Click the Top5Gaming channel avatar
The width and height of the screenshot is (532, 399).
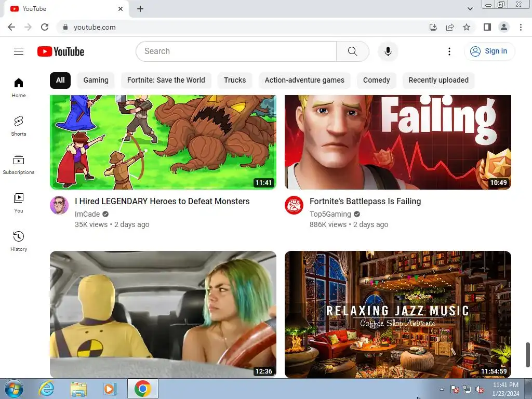pyautogui.click(x=294, y=205)
